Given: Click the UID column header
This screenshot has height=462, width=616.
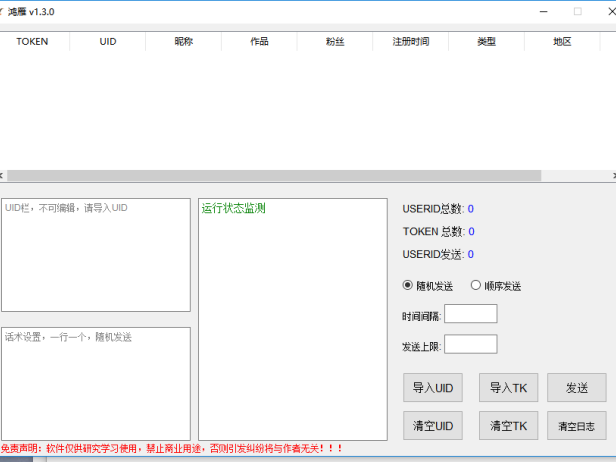Looking at the screenshot, I should (108, 41).
